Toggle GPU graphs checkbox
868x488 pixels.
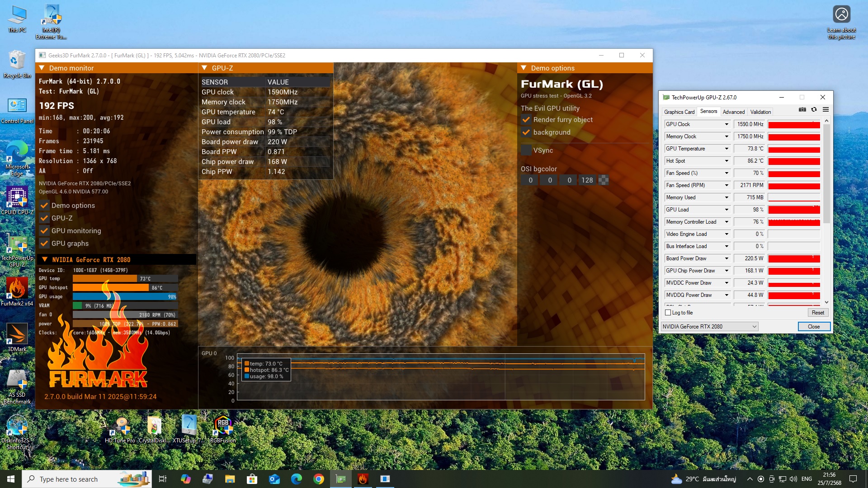point(44,244)
